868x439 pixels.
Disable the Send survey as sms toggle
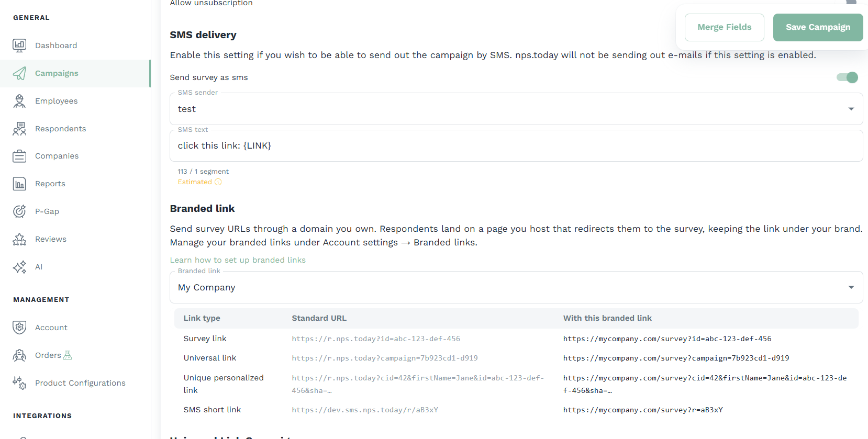coord(847,77)
